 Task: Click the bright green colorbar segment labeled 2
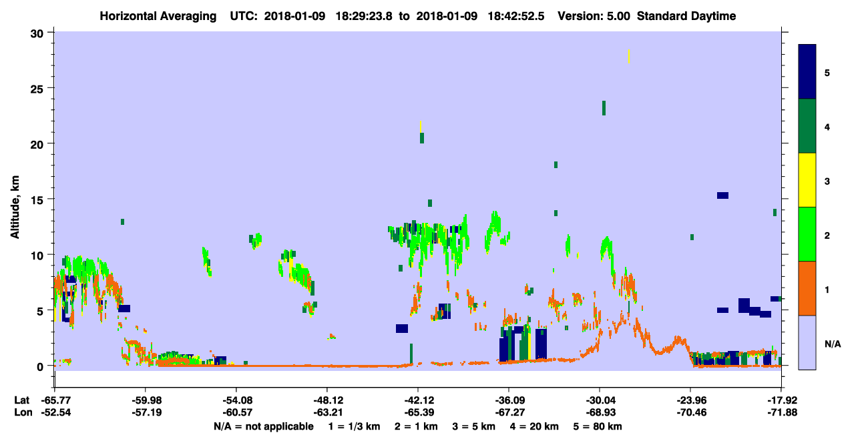(807, 234)
